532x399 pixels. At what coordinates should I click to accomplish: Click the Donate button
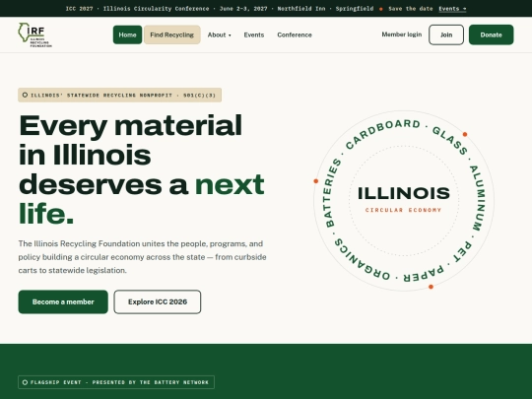pyautogui.click(x=491, y=34)
